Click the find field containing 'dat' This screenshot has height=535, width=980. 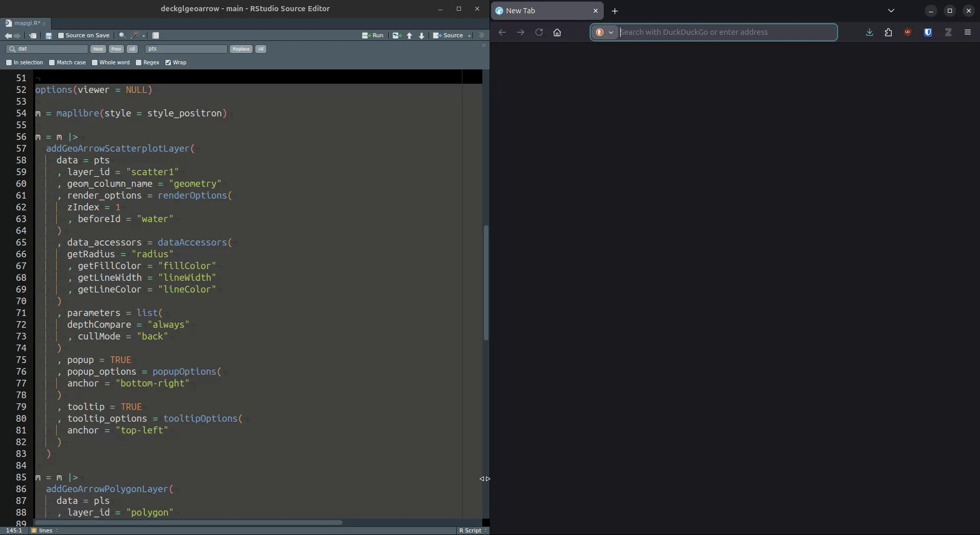pos(47,49)
